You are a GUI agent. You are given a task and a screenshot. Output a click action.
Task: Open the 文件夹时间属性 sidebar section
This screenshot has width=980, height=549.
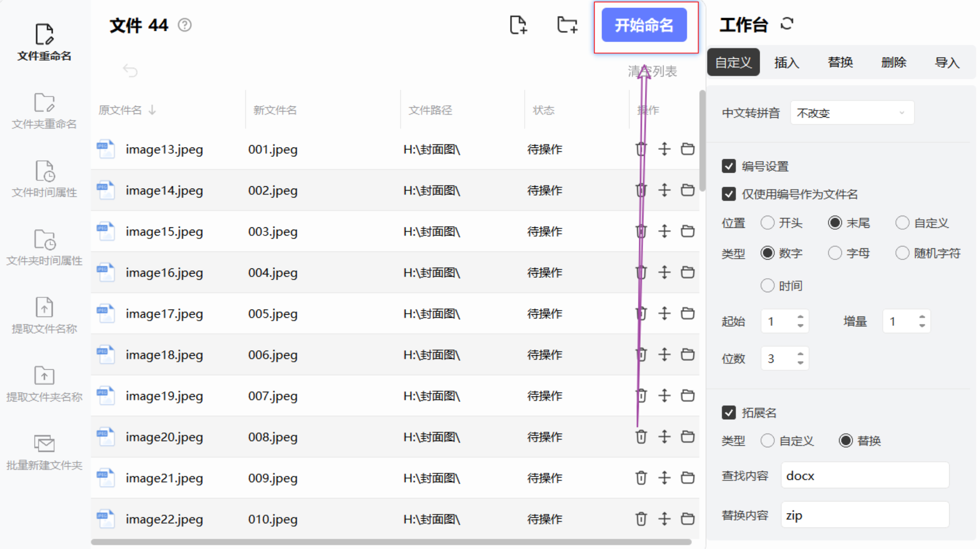[44, 247]
